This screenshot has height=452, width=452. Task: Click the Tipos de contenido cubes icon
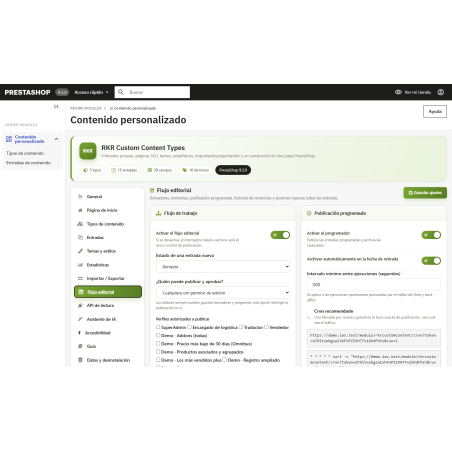click(x=80, y=224)
